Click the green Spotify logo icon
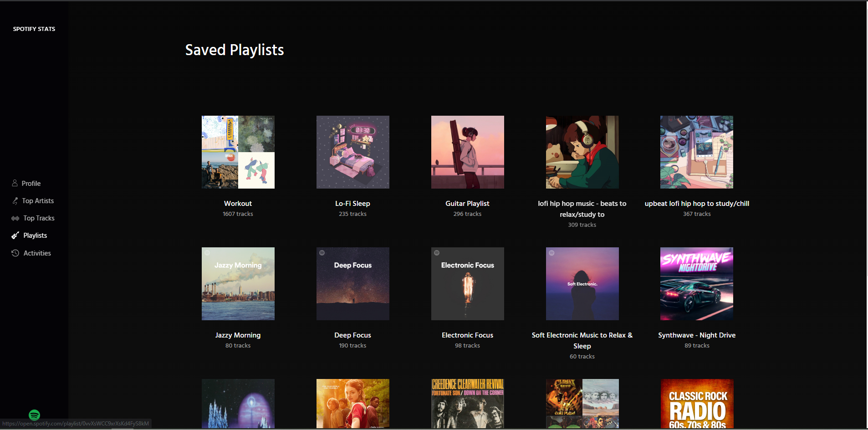This screenshot has height=430, width=868. click(34, 415)
